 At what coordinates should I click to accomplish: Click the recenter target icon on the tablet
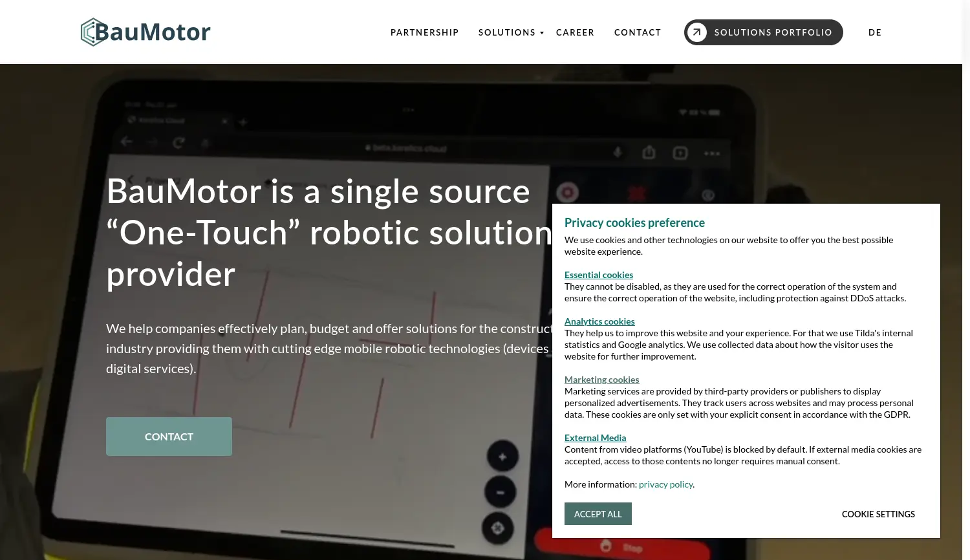tap(498, 528)
